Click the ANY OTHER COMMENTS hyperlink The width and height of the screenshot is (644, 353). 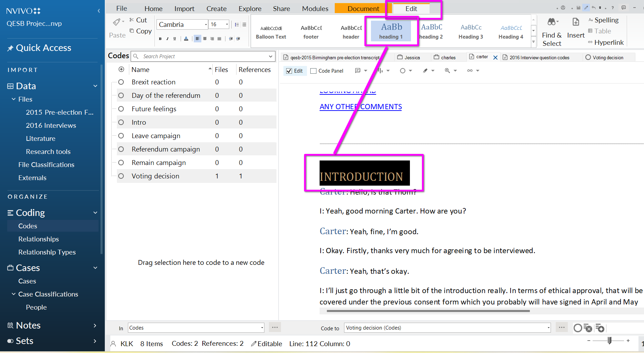(x=361, y=107)
